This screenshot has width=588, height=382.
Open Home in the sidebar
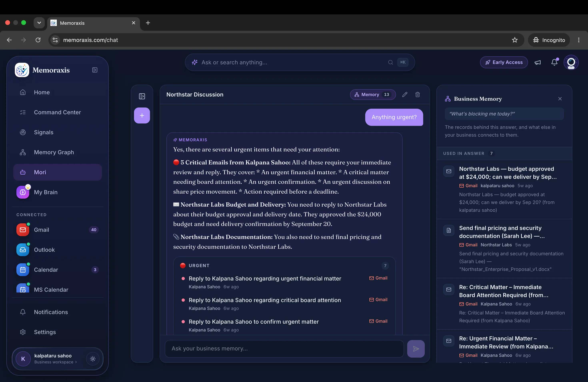coord(58,92)
